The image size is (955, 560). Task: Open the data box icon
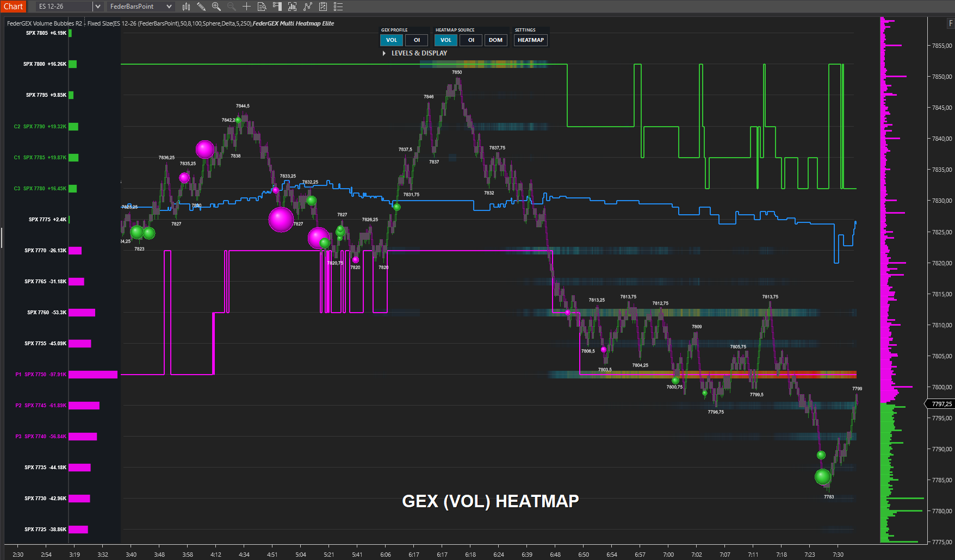262,7
